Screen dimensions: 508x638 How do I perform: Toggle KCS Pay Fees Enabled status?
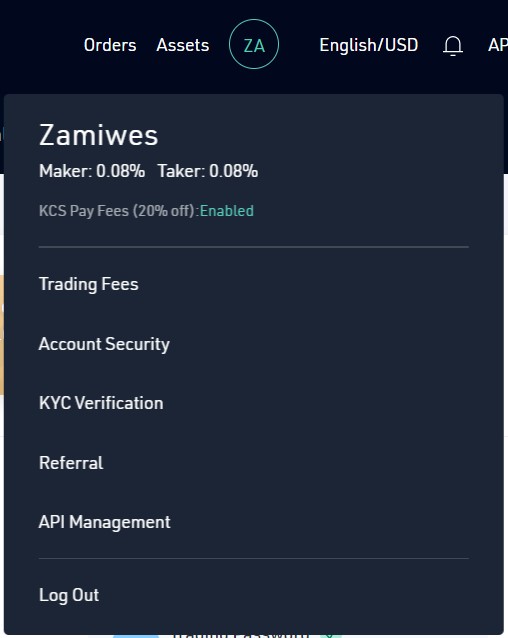(x=227, y=211)
